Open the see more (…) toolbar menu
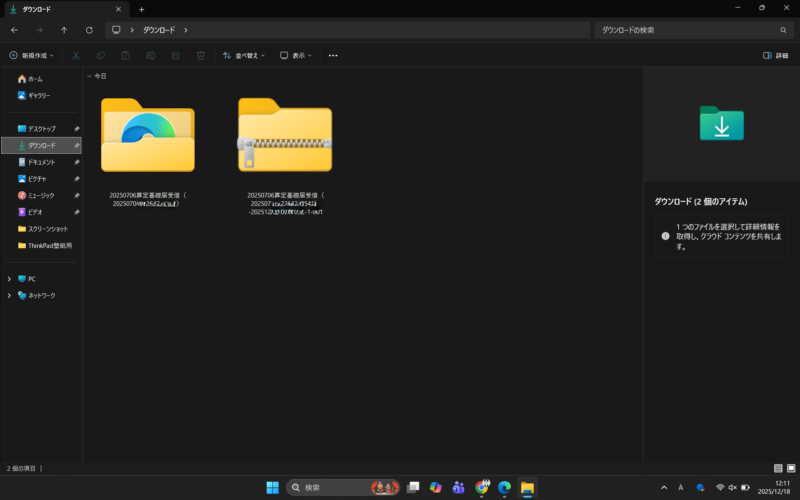Image resolution: width=800 pixels, height=500 pixels. [x=333, y=56]
